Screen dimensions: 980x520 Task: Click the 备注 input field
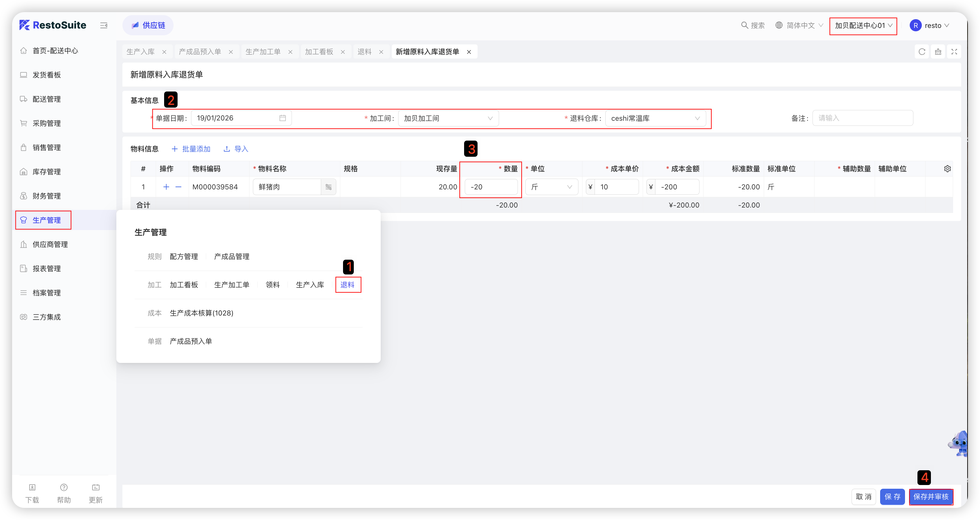click(x=862, y=118)
